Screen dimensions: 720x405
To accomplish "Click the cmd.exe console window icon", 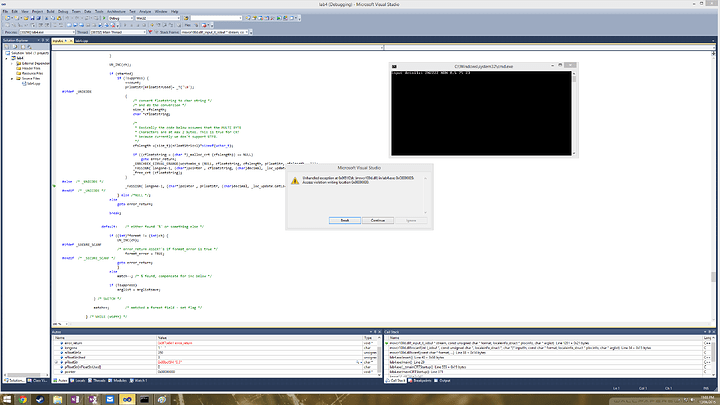I will point(395,66).
